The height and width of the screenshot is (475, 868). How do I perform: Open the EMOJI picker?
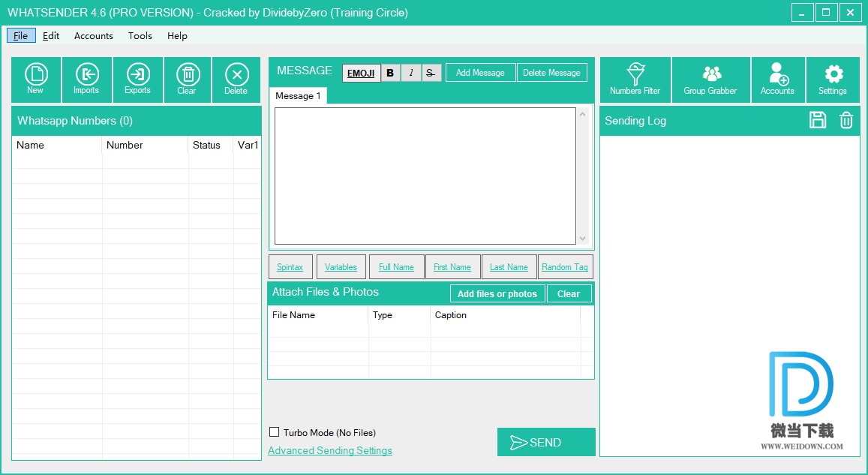(361, 73)
